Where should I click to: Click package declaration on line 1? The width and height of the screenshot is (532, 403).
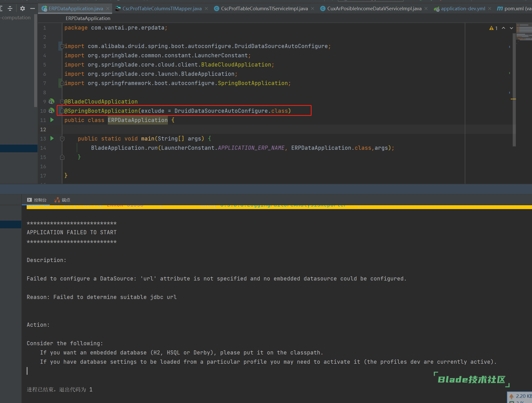[116, 27]
